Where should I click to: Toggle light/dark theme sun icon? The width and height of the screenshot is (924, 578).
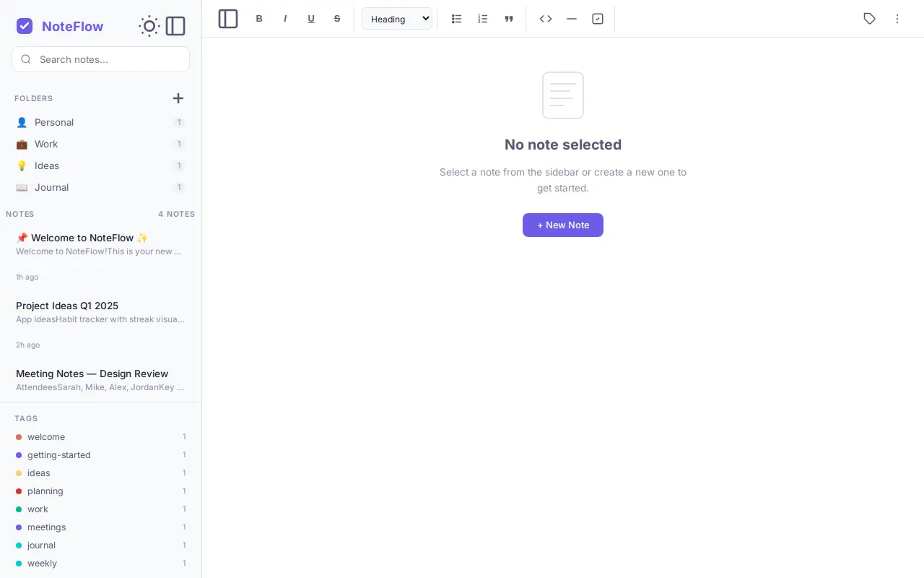[x=149, y=27]
